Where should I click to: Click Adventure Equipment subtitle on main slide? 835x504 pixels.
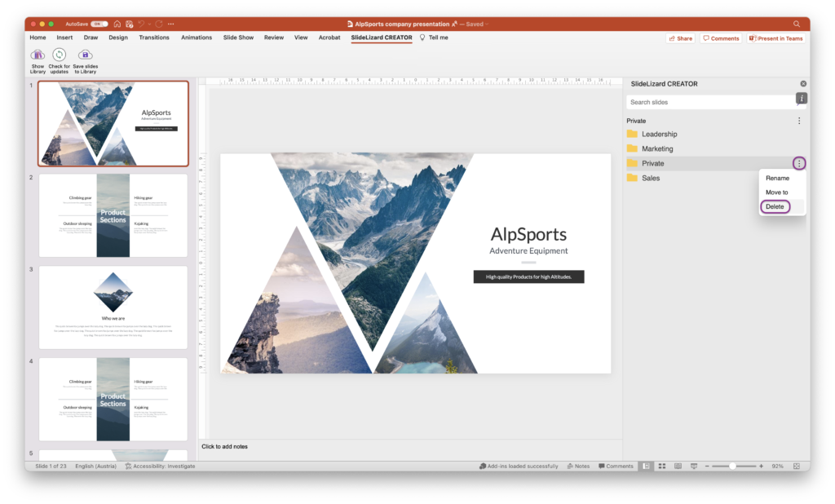pos(528,251)
